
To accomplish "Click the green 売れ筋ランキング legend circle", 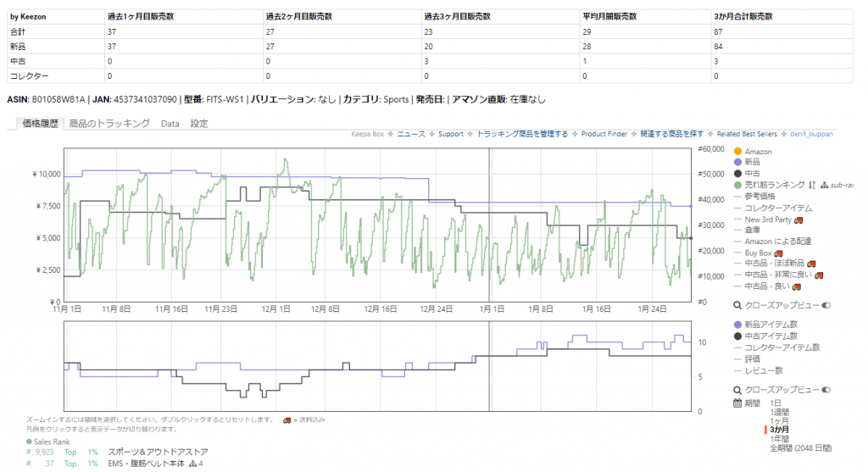I will [x=737, y=185].
